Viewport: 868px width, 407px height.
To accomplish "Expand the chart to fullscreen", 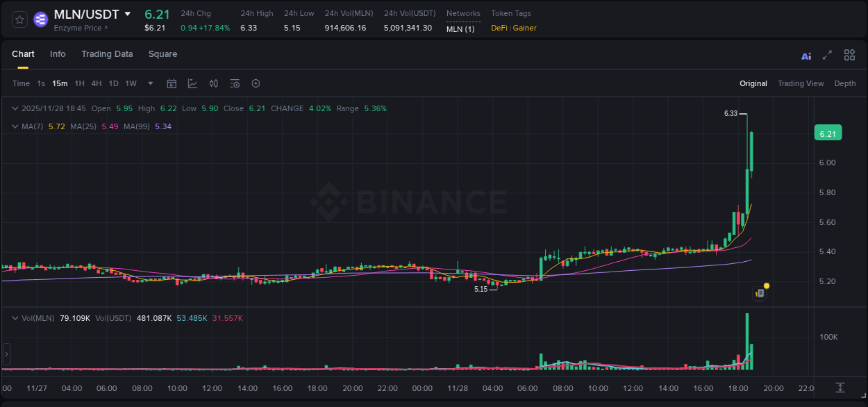I will click(x=828, y=55).
